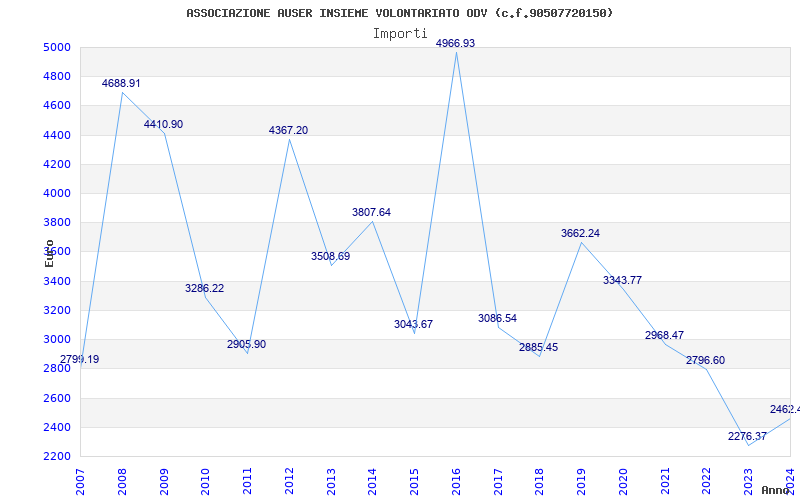Screen dimensions: 800x500
Task: Click the 2022 x-axis year label
Action: pyautogui.click(x=707, y=482)
